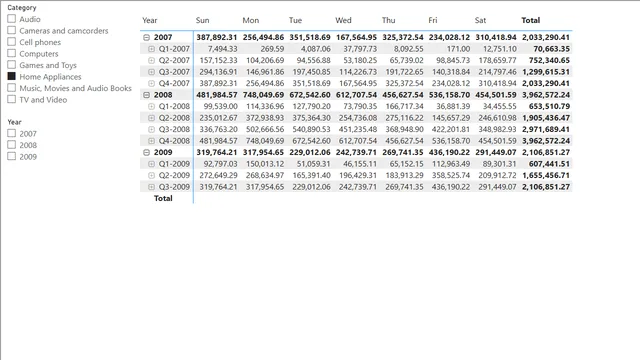This screenshot has width=640, height=360.
Task: Tick the Cell phones checkbox
Action: tap(11, 42)
